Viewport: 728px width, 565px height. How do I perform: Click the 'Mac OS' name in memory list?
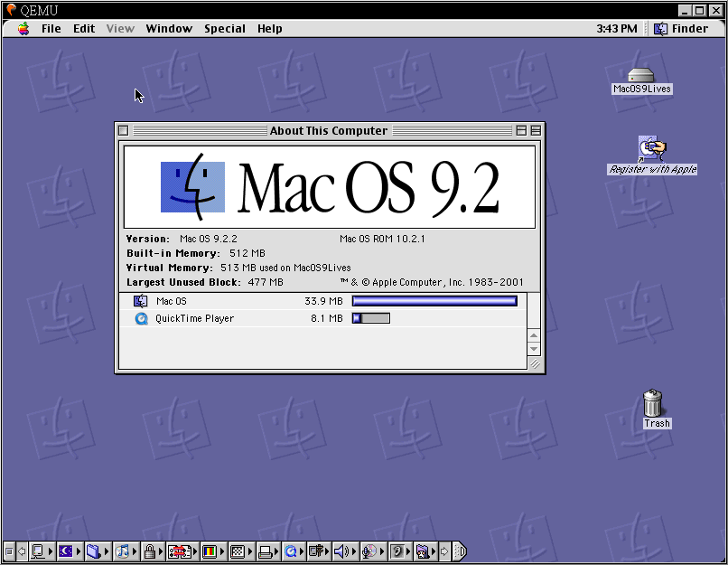172,301
